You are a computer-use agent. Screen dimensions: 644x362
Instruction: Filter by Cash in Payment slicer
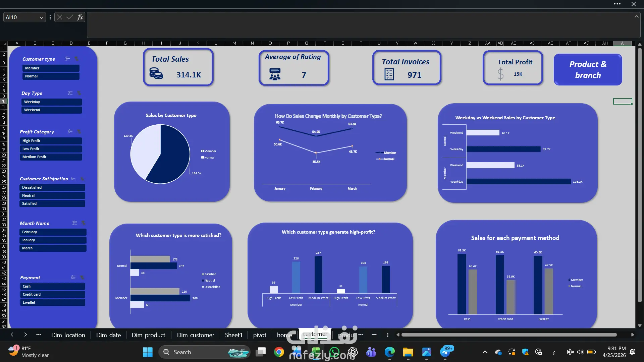[52, 286]
